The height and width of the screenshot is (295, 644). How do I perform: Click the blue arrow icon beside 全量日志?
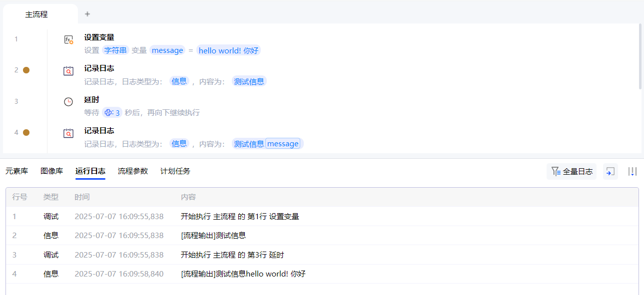click(x=610, y=172)
